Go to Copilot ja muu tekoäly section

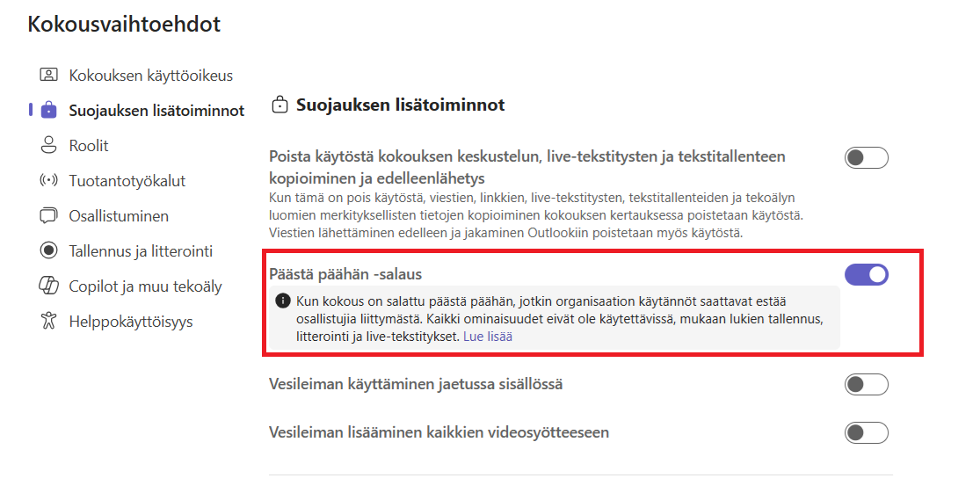click(145, 286)
